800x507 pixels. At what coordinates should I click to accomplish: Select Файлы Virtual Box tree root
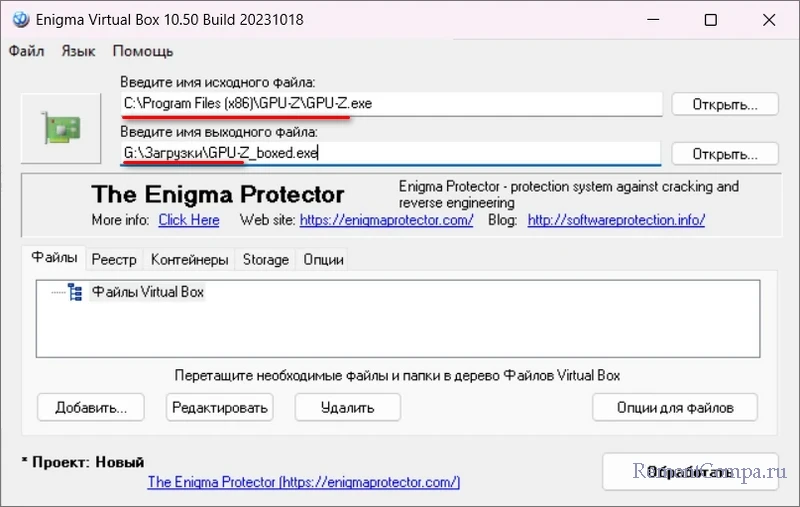(x=148, y=292)
